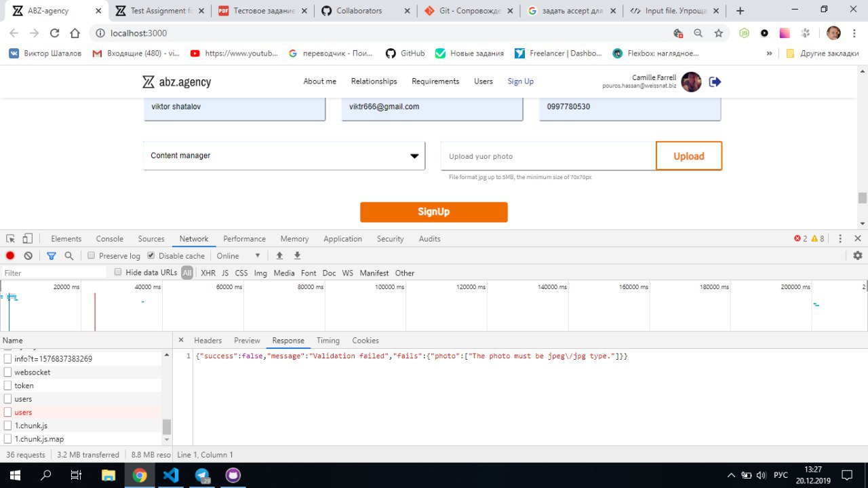Check the box beside the token request
Image resolution: width=868 pixels, height=488 pixels.
pos(8,386)
